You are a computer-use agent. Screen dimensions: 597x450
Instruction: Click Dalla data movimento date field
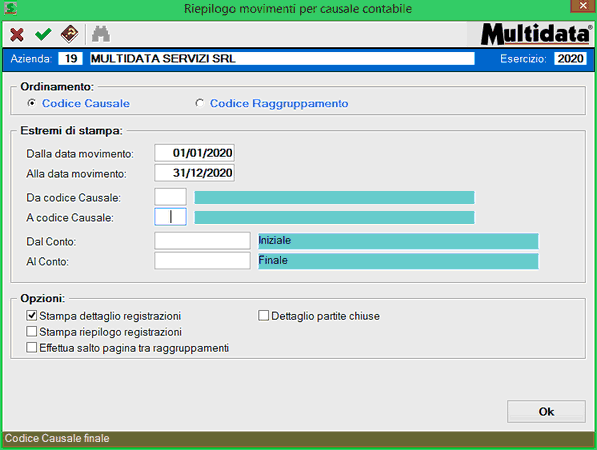(194, 153)
